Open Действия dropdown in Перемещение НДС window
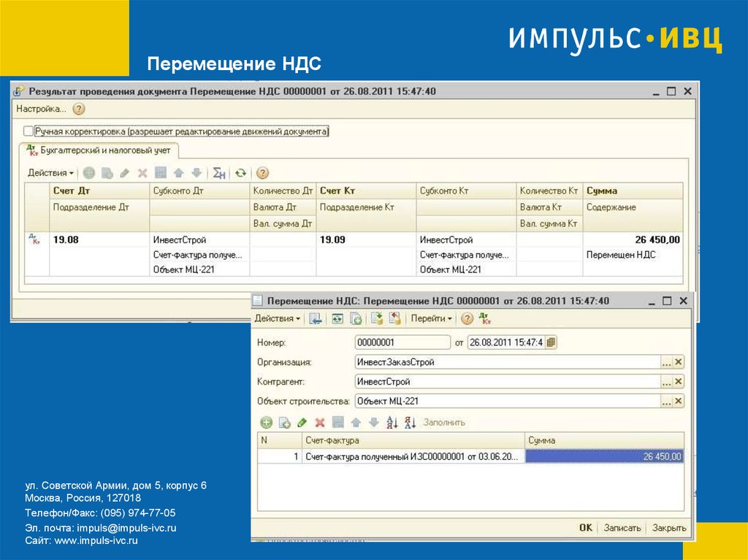The image size is (748, 560). pyautogui.click(x=277, y=318)
